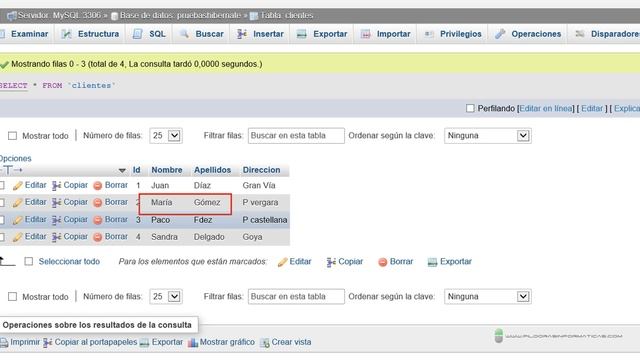This screenshot has width=640, height=360.
Task: Click the Opciones link
Action: (16, 158)
